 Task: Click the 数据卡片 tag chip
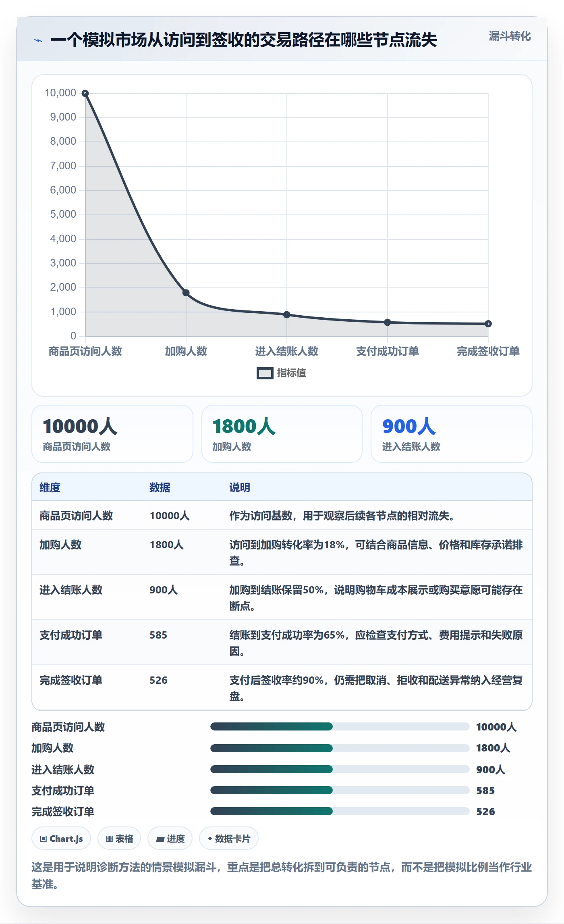(x=229, y=839)
